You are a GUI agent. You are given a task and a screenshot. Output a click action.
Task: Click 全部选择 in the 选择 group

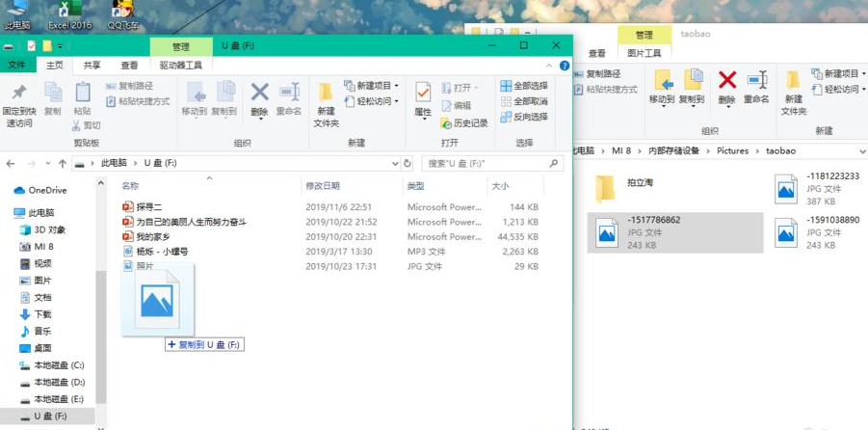coord(523,86)
